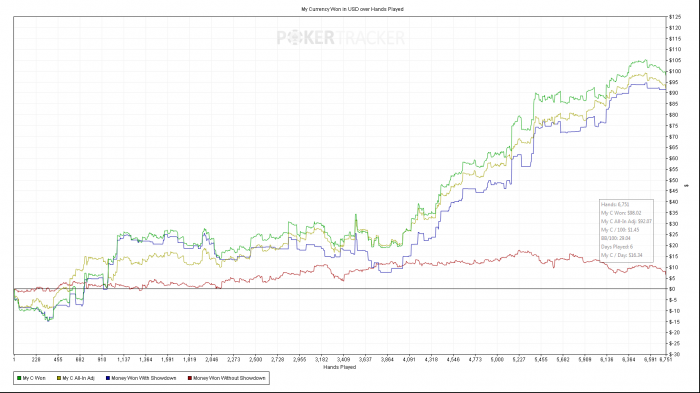Click the yellow My C All-In Adj swatch
The height and width of the screenshot is (393, 700).
pyautogui.click(x=59, y=378)
